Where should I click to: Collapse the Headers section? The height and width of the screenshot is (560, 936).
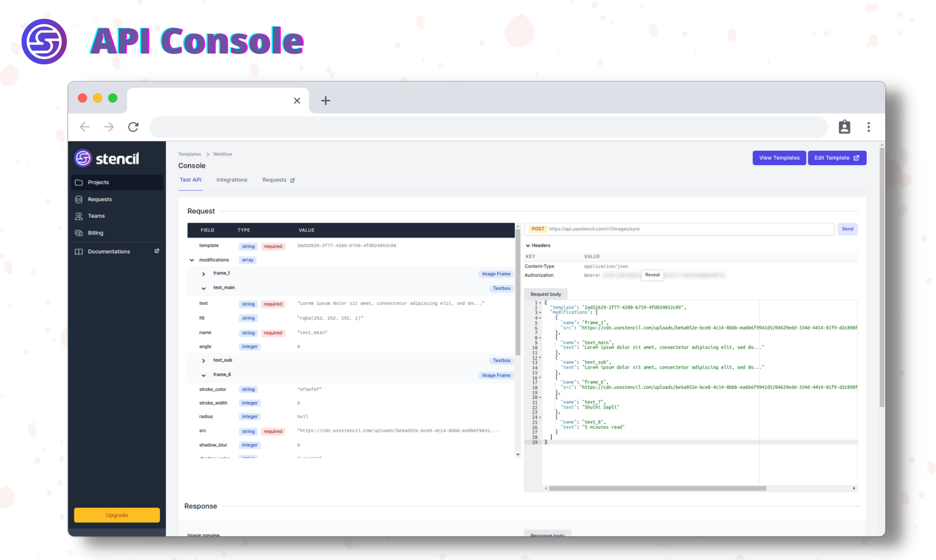[x=528, y=246]
